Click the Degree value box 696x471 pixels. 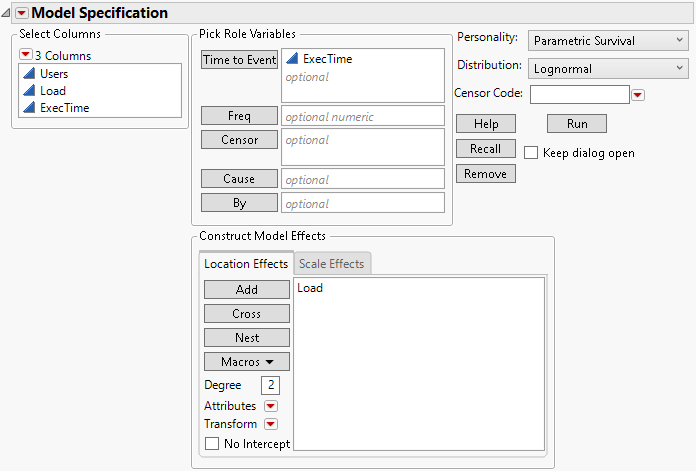[269, 386]
